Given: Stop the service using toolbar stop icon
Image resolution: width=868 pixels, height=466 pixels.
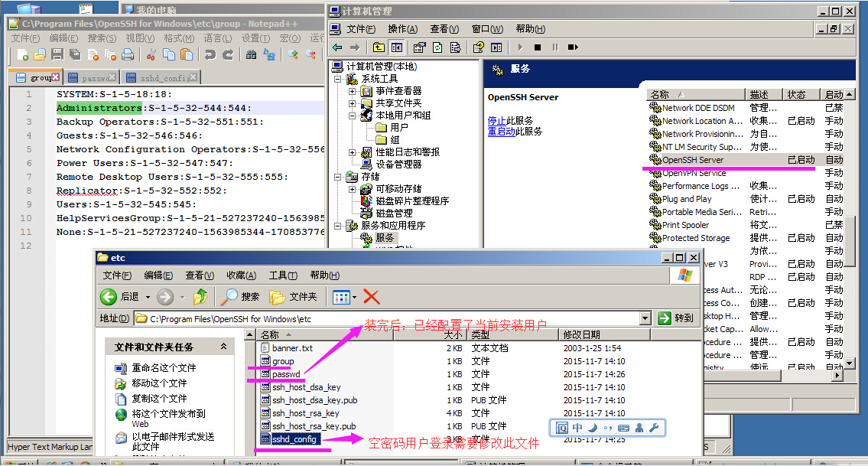Looking at the screenshot, I should [537, 47].
